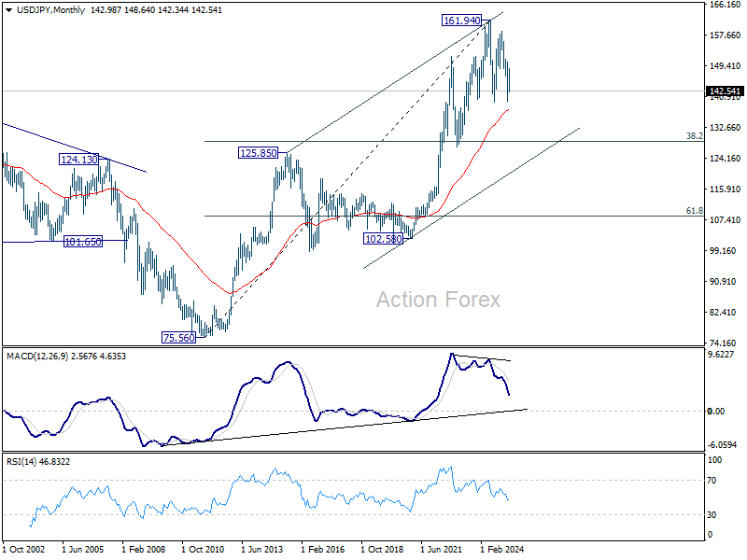Click the 38.2 Fibonacci level label
This screenshot has height=560, width=747.
pyautogui.click(x=694, y=136)
